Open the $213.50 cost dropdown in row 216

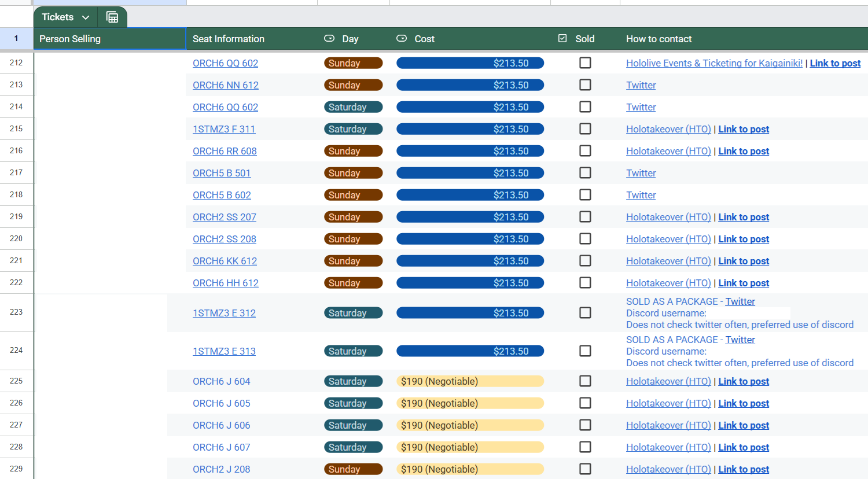470,151
